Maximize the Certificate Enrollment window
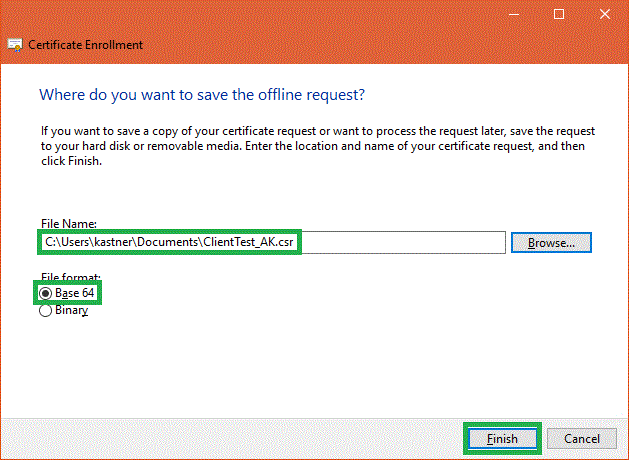 coord(559,14)
